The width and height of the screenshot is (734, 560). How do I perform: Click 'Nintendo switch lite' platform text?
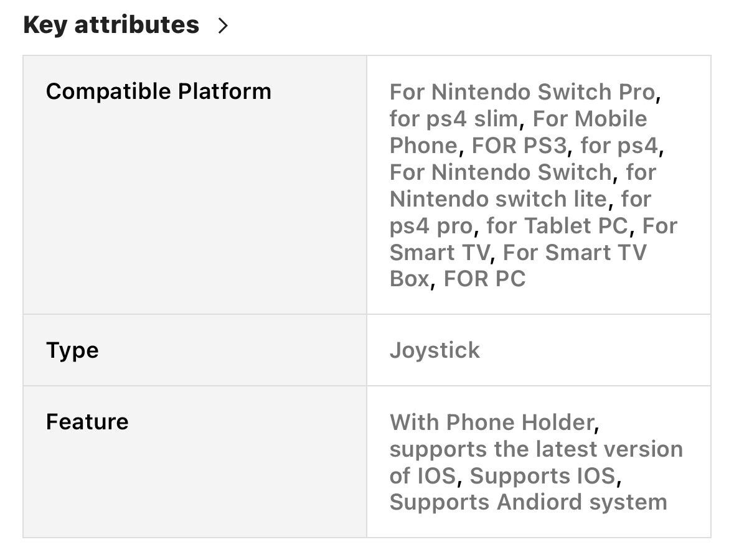pyautogui.click(x=498, y=199)
